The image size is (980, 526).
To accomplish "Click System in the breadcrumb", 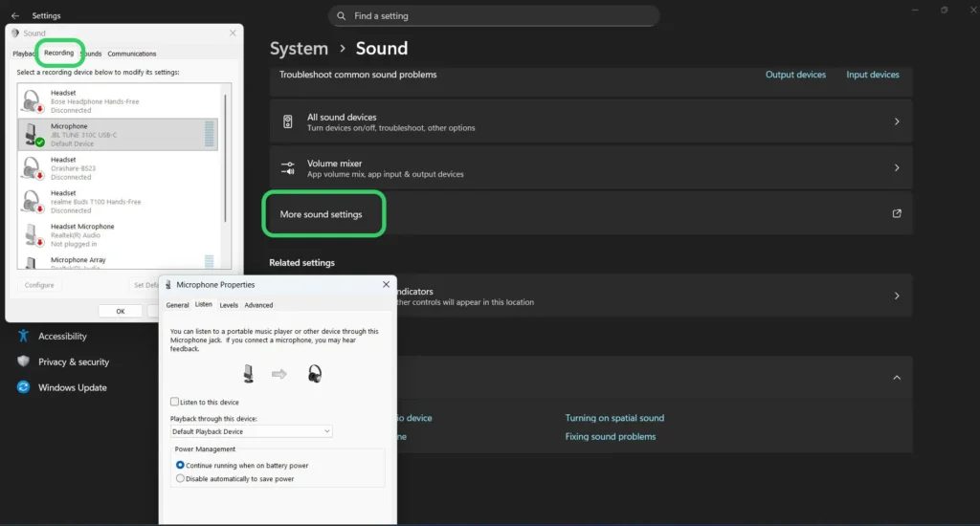I will click(x=299, y=48).
